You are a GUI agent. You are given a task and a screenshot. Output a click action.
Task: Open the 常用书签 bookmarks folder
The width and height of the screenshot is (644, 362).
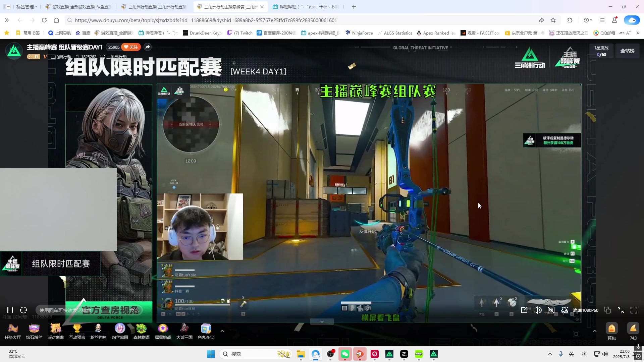(x=28, y=33)
